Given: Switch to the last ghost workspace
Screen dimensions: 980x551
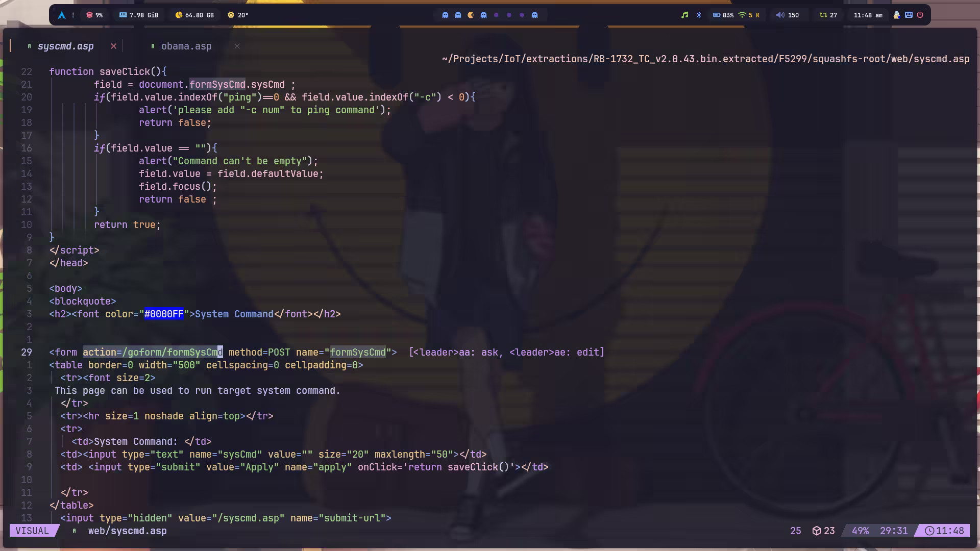Looking at the screenshot, I should point(534,15).
